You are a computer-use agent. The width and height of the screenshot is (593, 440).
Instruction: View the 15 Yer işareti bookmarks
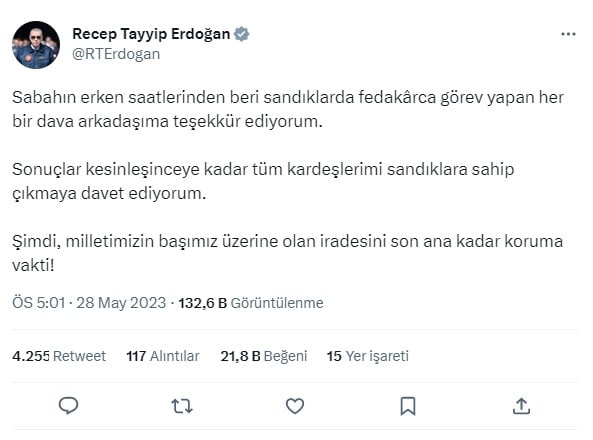(x=368, y=356)
